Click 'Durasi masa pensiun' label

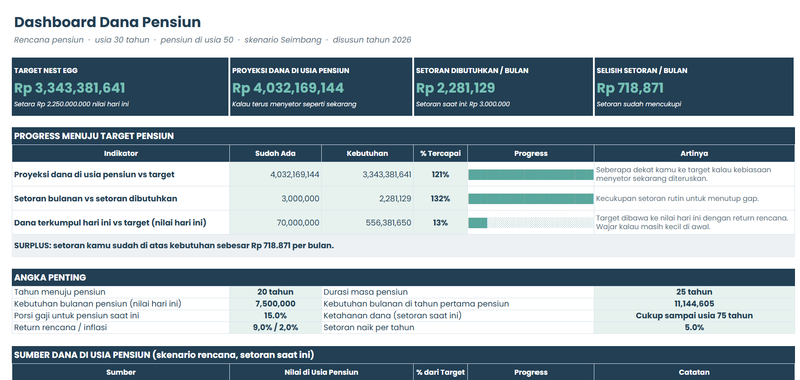click(365, 292)
